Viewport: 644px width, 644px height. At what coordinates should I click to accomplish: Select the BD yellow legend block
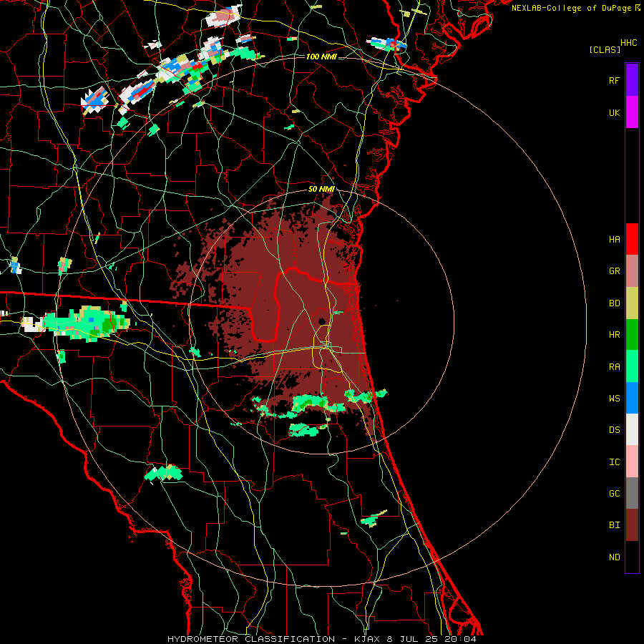pos(632,303)
